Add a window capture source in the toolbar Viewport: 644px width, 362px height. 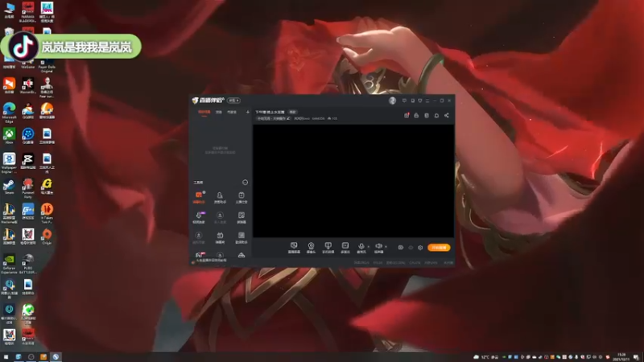[x=328, y=248]
